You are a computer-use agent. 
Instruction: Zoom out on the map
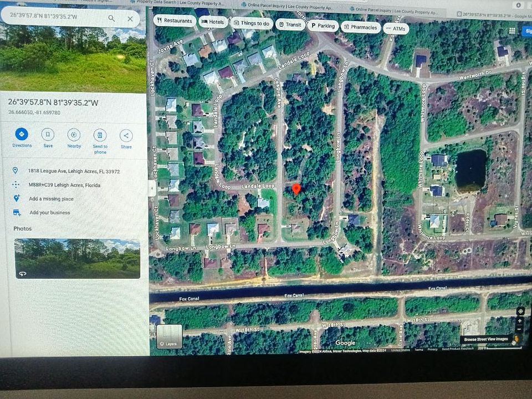520,329
